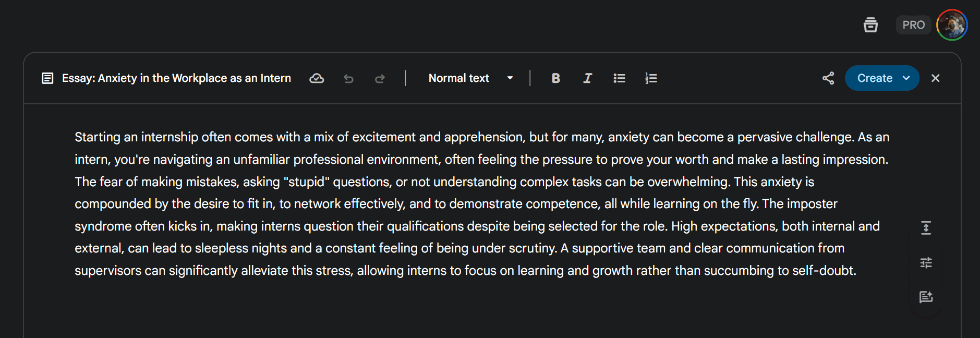Toggle bold formatting

tap(555, 78)
